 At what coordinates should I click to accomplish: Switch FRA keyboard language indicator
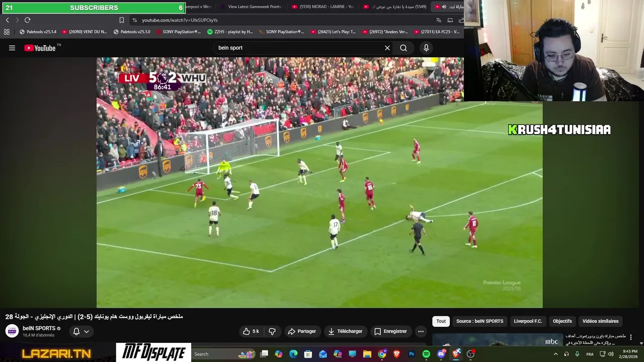590,354
